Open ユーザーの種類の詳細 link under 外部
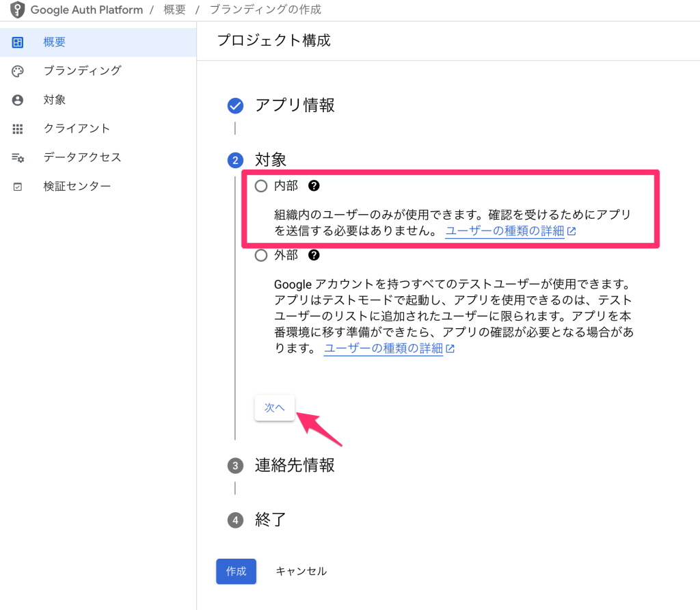Screen dimensions: 700x610 [383, 348]
